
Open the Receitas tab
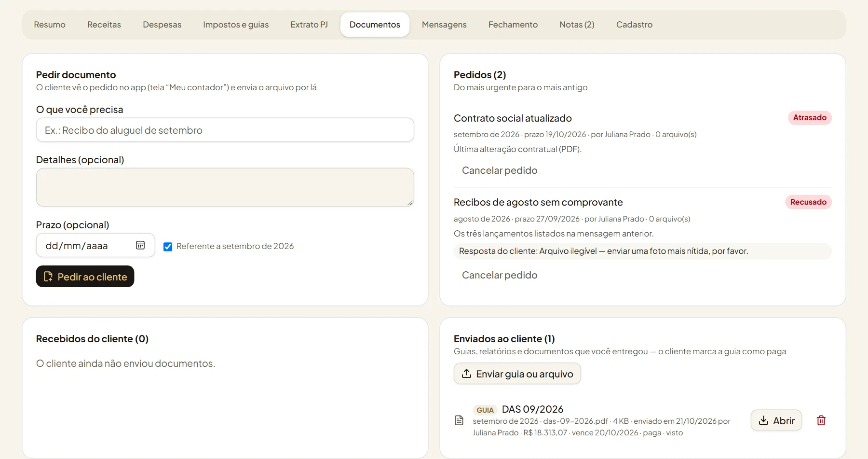click(x=104, y=25)
